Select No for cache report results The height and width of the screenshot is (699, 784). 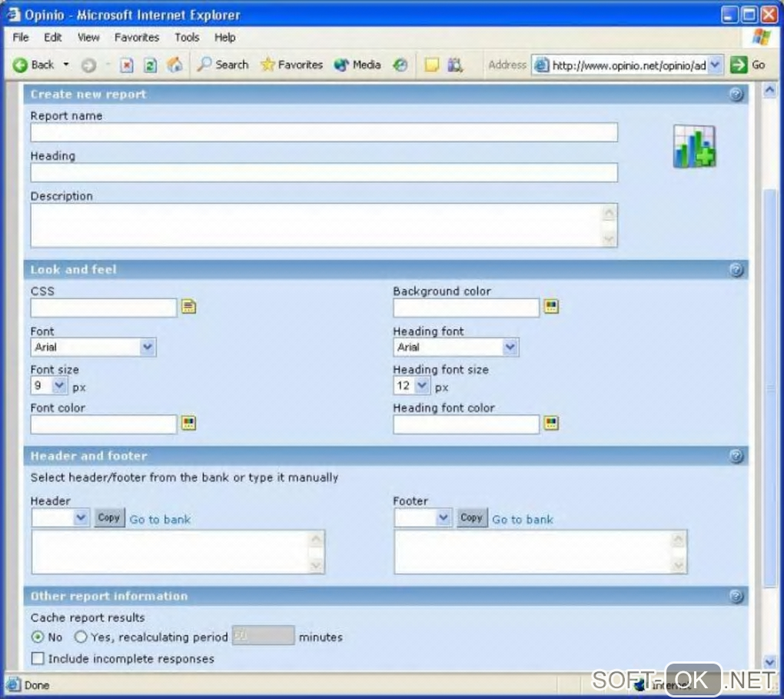click(38, 637)
